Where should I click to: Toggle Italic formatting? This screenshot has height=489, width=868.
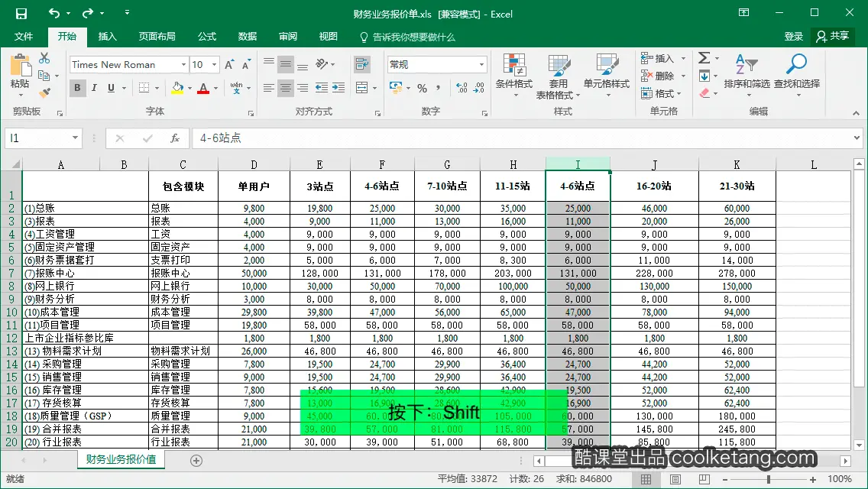click(x=94, y=88)
